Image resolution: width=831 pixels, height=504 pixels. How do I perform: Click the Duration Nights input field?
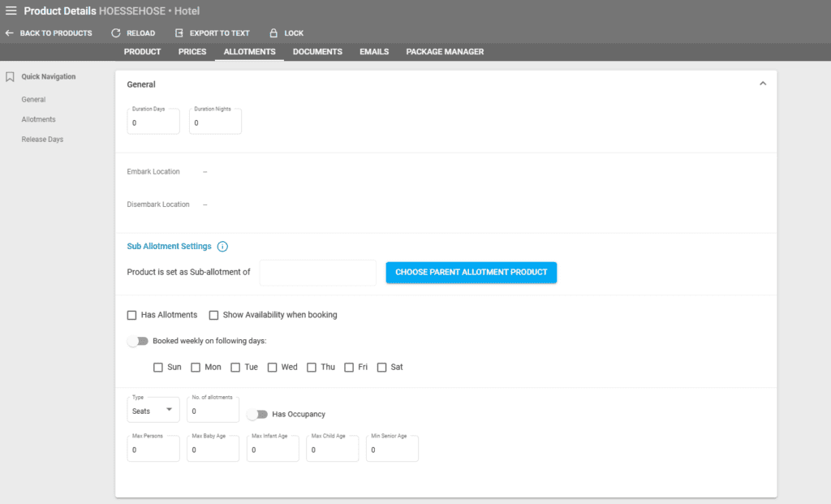tap(215, 123)
